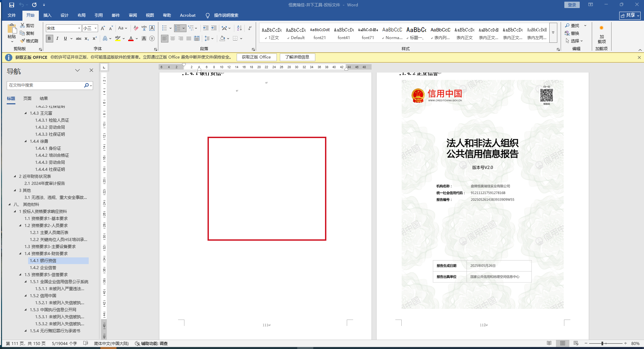
Task: Click the Save icon in quick access toolbar
Action: [12, 5]
